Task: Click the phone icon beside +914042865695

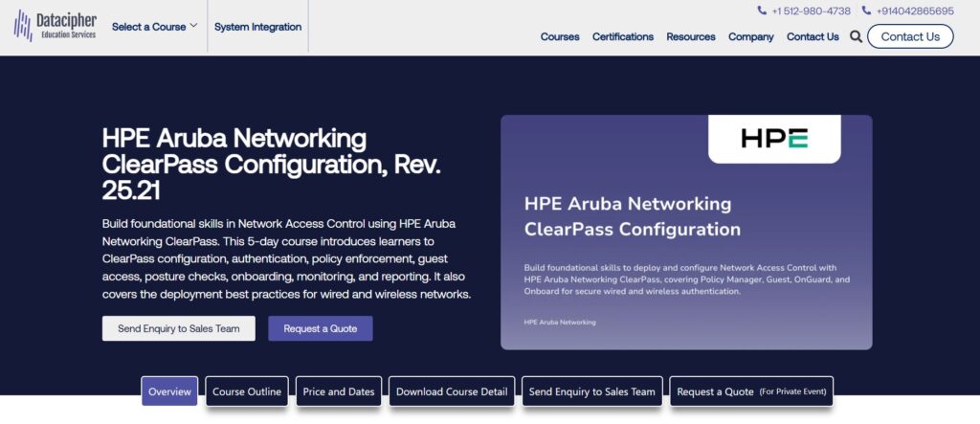Action: [866, 11]
